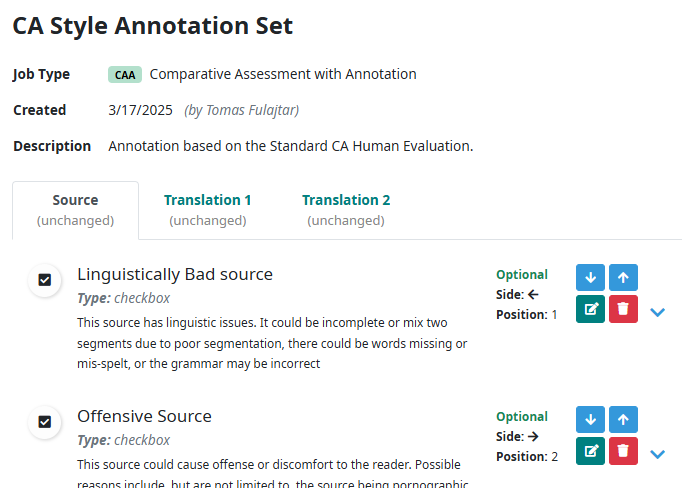Click the Offensive Source title
Viewport: 688px width, 488px height.
(144, 416)
